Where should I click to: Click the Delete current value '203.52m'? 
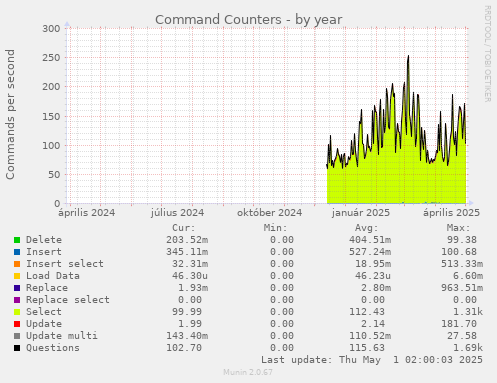coord(187,240)
